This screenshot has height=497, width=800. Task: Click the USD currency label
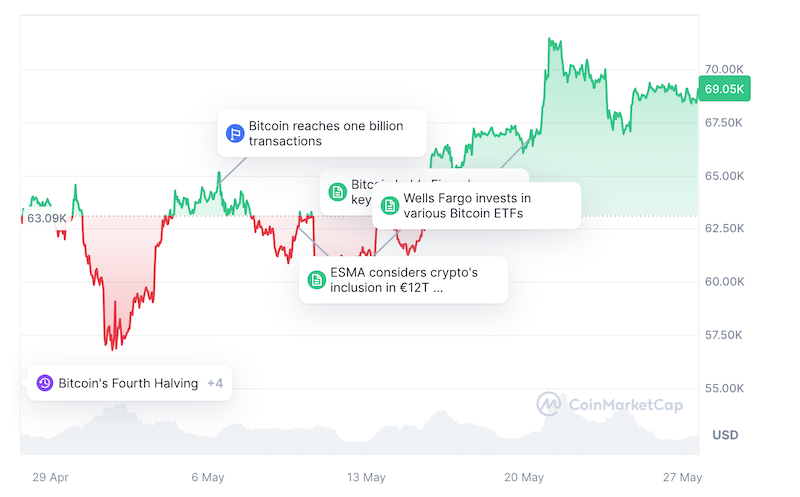(726, 435)
